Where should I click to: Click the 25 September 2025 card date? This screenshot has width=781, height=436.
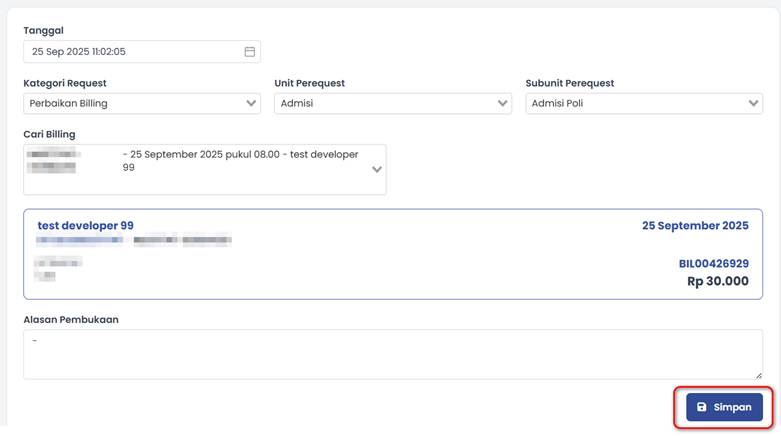pyautogui.click(x=694, y=226)
